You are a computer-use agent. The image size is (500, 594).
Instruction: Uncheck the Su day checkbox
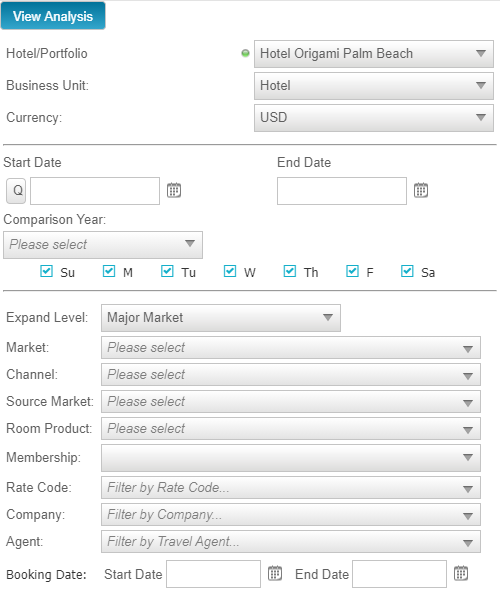(x=47, y=271)
